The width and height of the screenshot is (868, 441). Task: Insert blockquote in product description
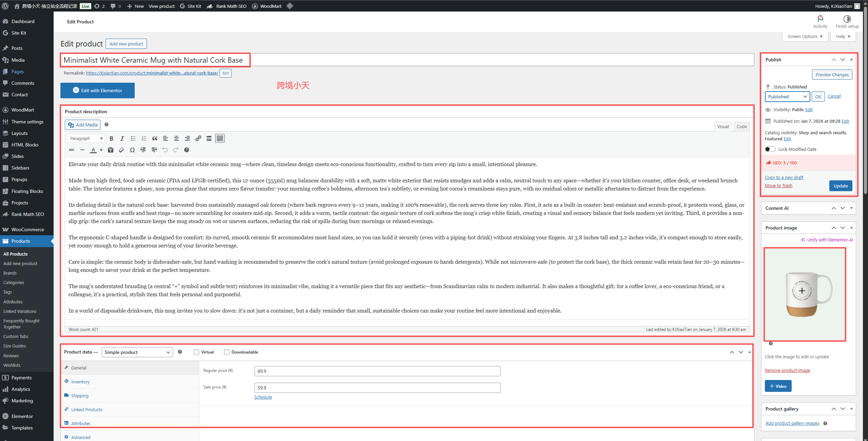[155, 138]
